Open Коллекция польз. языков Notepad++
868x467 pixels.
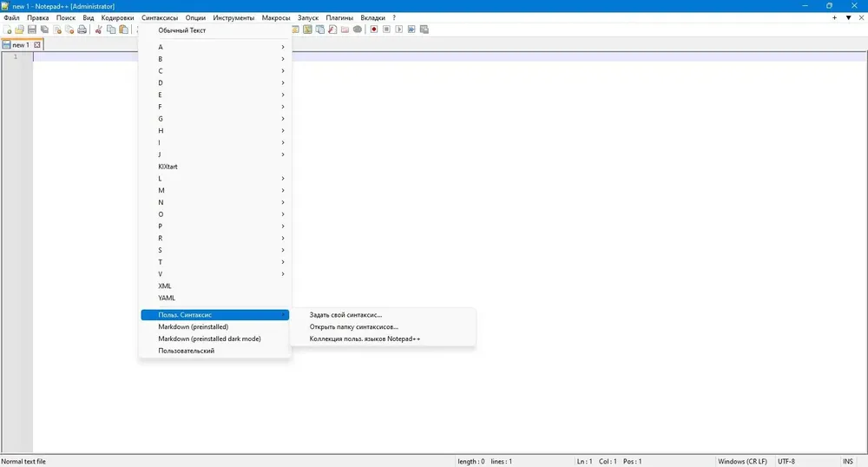(x=383, y=339)
